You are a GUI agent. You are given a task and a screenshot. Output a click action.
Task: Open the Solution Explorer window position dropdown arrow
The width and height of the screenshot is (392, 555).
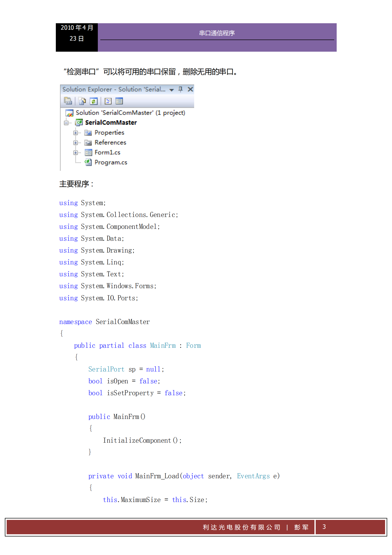[x=171, y=90]
